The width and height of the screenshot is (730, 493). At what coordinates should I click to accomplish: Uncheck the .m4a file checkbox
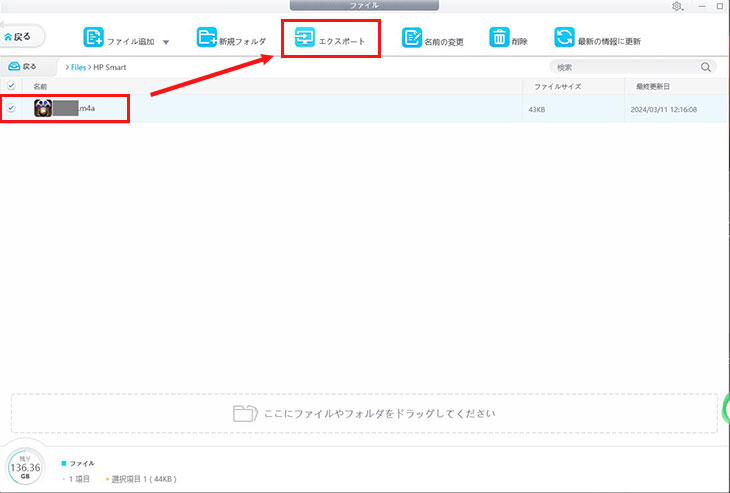point(11,108)
